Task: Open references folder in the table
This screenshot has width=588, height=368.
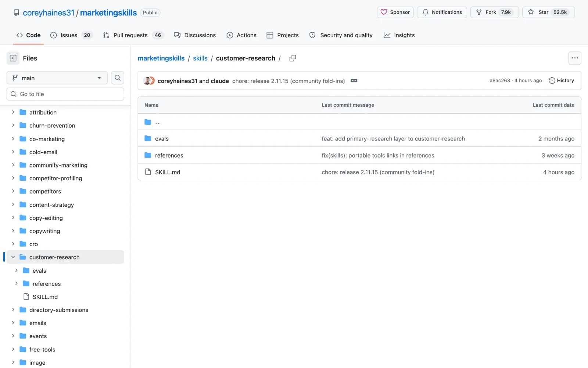Action: [x=169, y=155]
